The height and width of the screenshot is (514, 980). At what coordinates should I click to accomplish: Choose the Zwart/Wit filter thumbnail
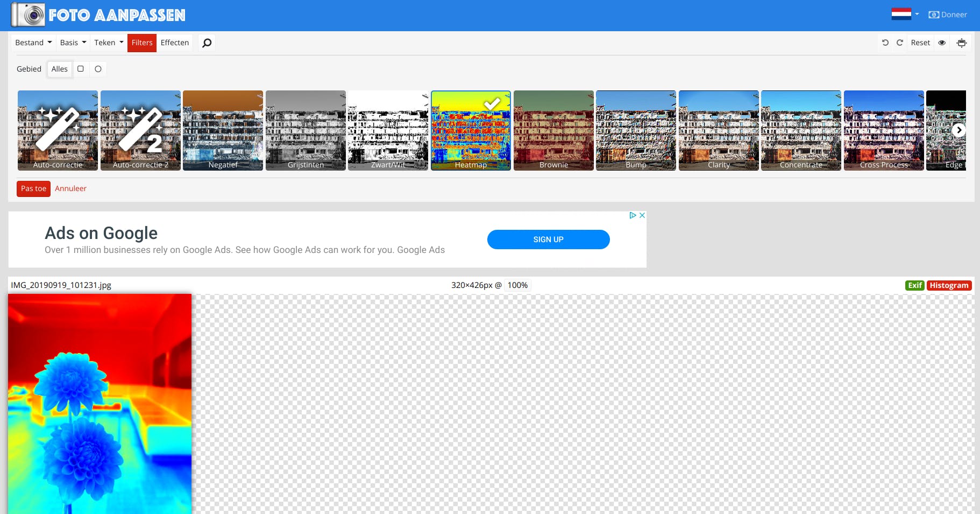click(x=388, y=130)
